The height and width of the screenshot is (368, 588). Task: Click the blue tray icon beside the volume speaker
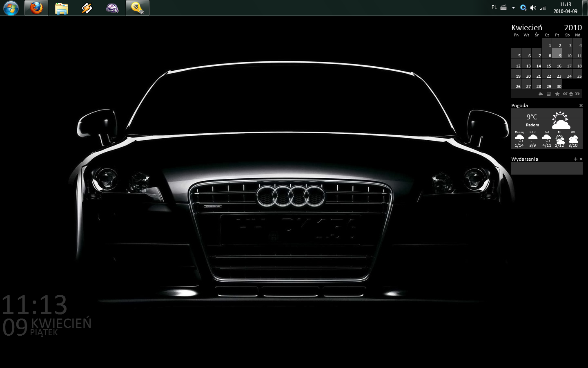[x=523, y=8]
